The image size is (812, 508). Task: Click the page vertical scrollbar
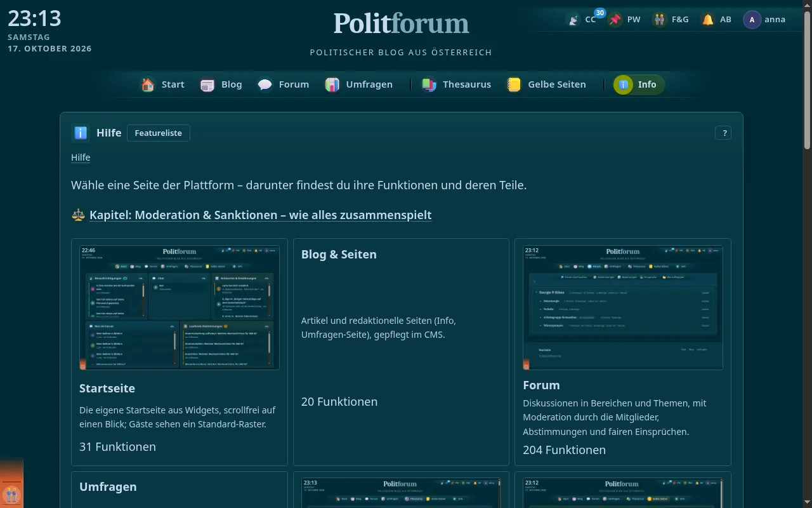(808, 254)
